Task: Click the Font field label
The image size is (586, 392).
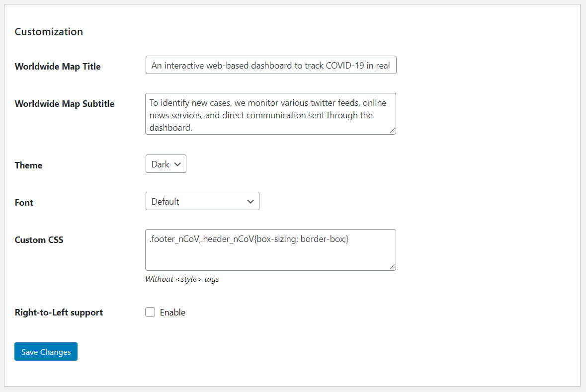Action: (24, 203)
